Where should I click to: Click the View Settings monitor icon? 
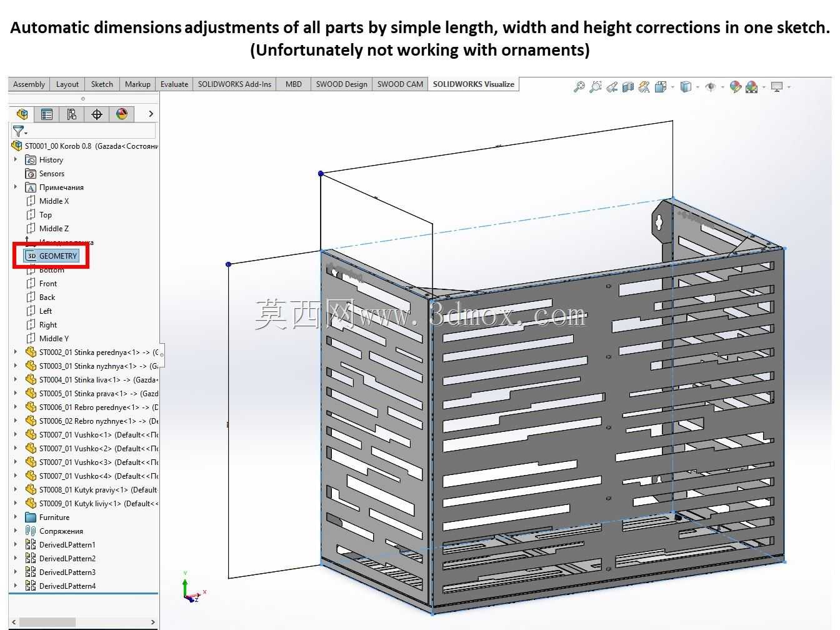click(x=777, y=87)
